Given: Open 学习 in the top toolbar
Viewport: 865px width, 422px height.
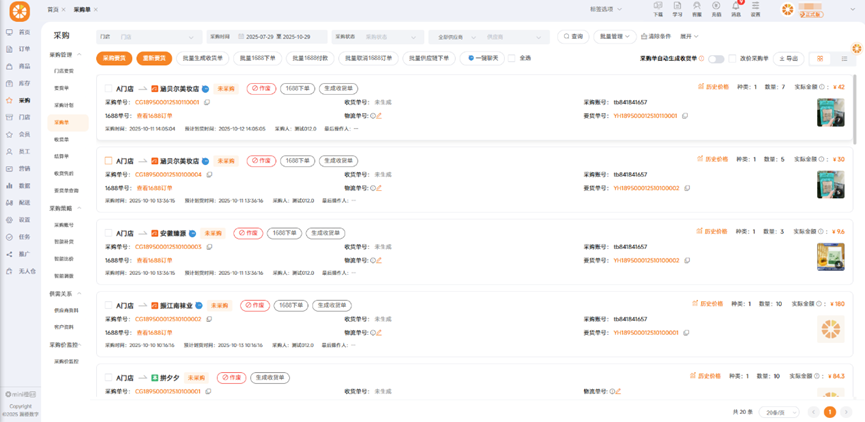Looking at the screenshot, I should click(677, 9).
